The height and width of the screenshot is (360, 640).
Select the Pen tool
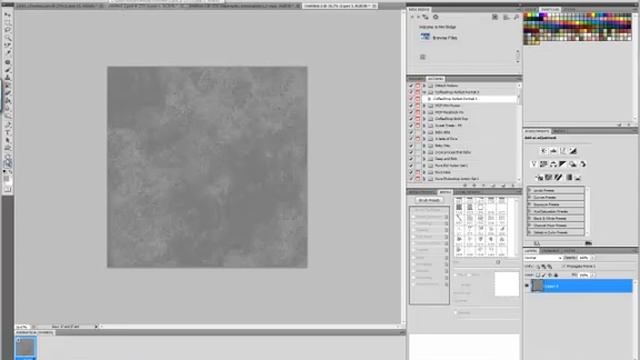point(8,125)
